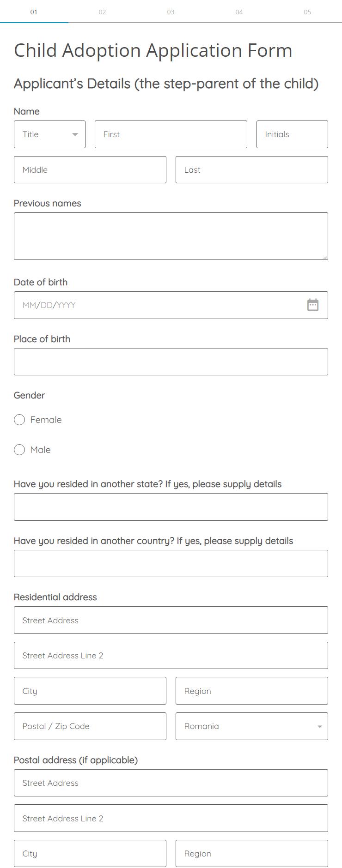Click the residential Postal / Zip Code field
The width and height of the screenshot is (342, 868).
[x=90, y=726]
